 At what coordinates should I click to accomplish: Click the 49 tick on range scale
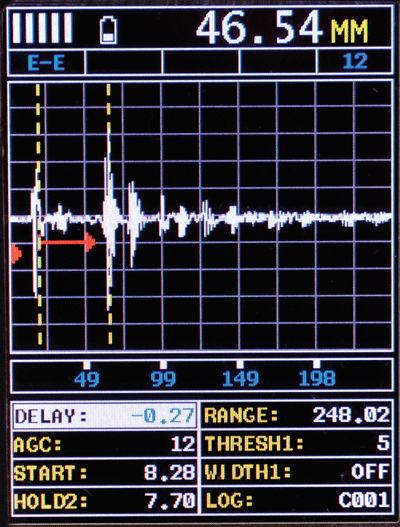click(x=87, y=375)
